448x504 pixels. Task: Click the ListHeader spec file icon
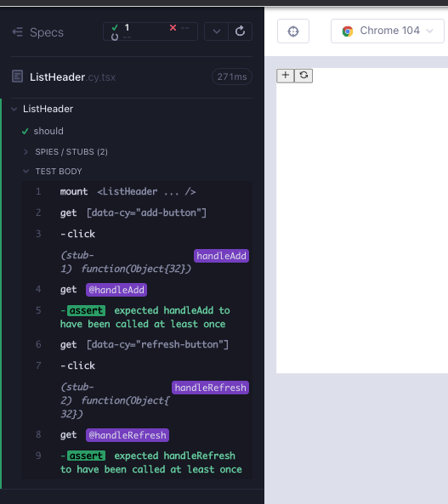(x=17, y=76)
